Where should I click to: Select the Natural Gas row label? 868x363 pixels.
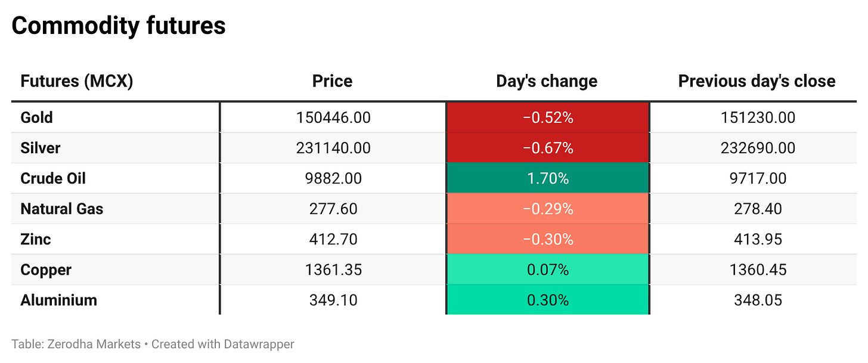pyautogui.click(x=62, y=209)
